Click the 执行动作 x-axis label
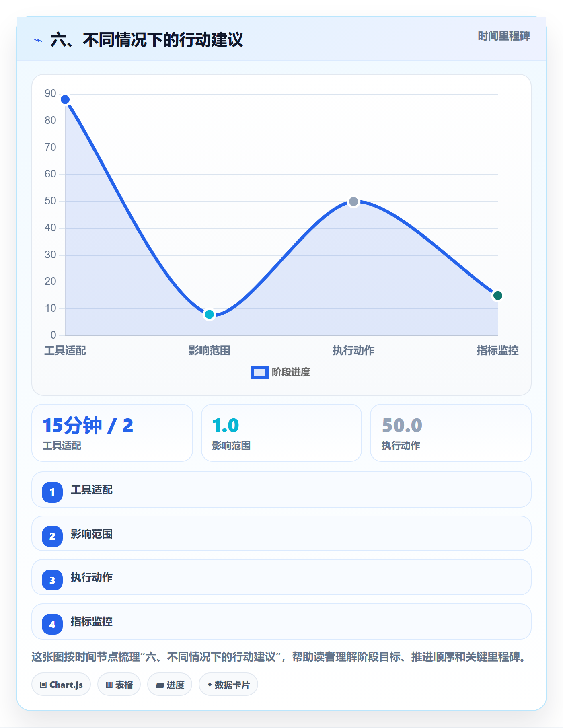The width and height of the screenshot is (563, 728). 353,351
